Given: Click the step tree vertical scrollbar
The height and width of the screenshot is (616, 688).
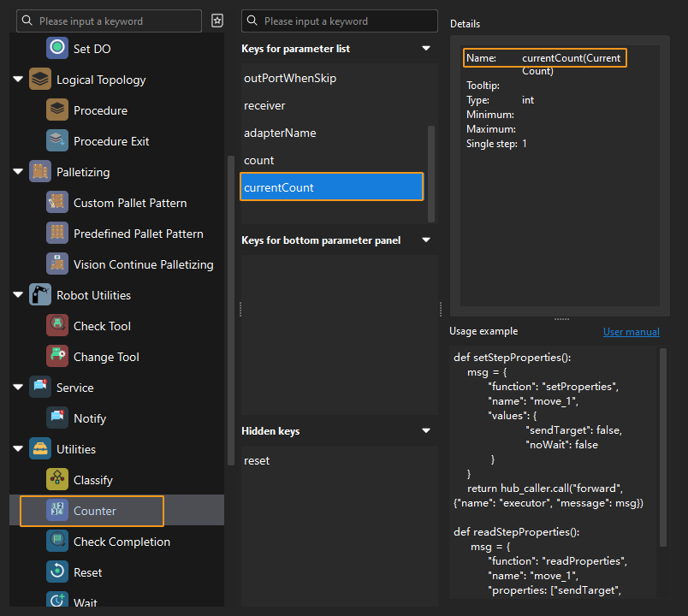Looking at the screenshot, I should 229,308.
